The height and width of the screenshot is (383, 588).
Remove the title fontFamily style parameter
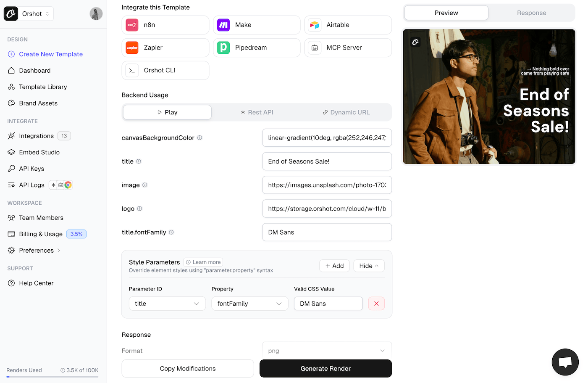(x=376, y=304)
